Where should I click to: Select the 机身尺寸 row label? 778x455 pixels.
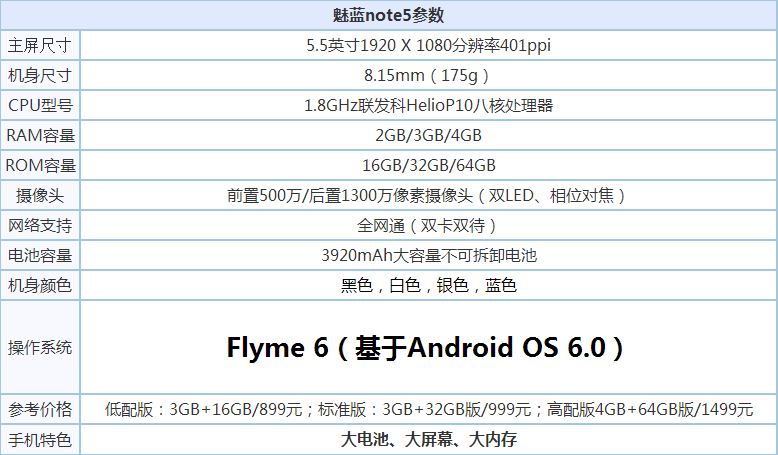[x=40, y=75]
